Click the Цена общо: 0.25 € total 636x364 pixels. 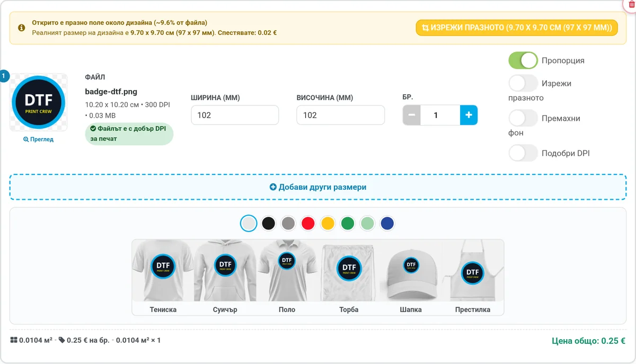click(x=588, y=341)
